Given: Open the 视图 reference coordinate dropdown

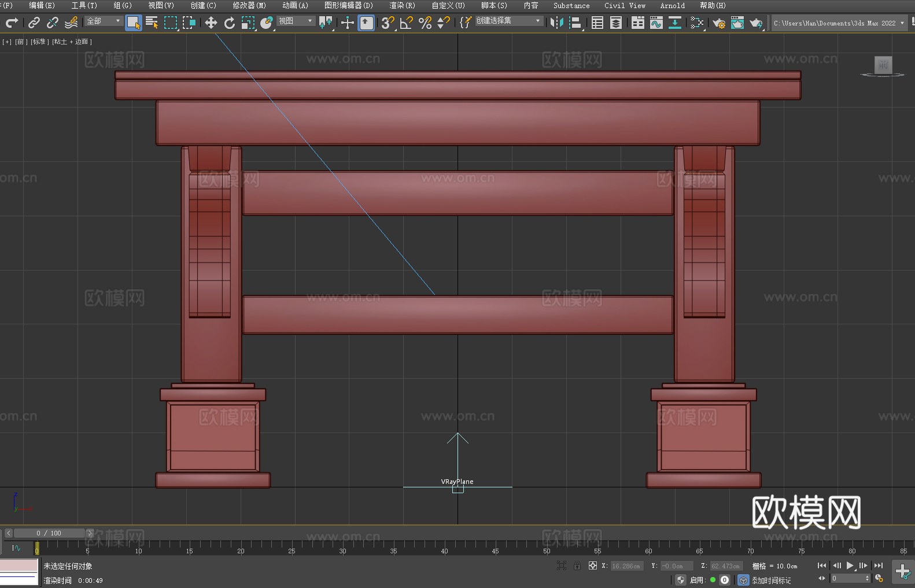Looking at the screenshot, I should [296, 21].
